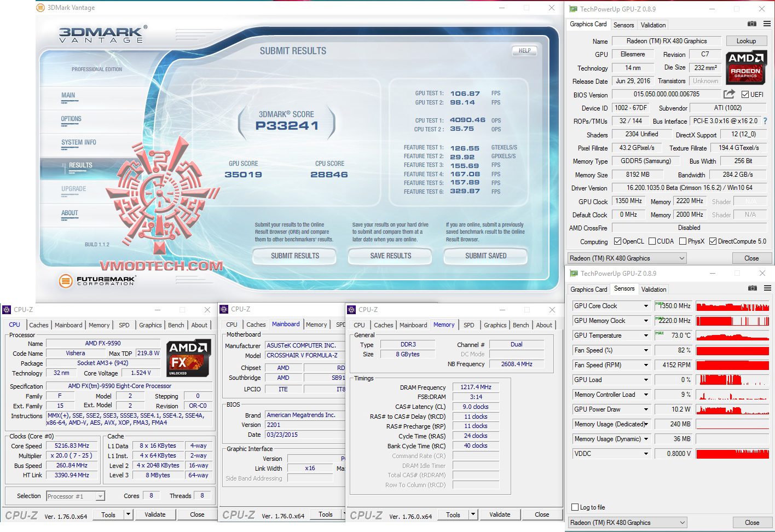The width and height of the screenshot is (775, 532).
Task: Toggle the UEFI checkbox in GPU-Z
Action: click(x=744, y=94)
